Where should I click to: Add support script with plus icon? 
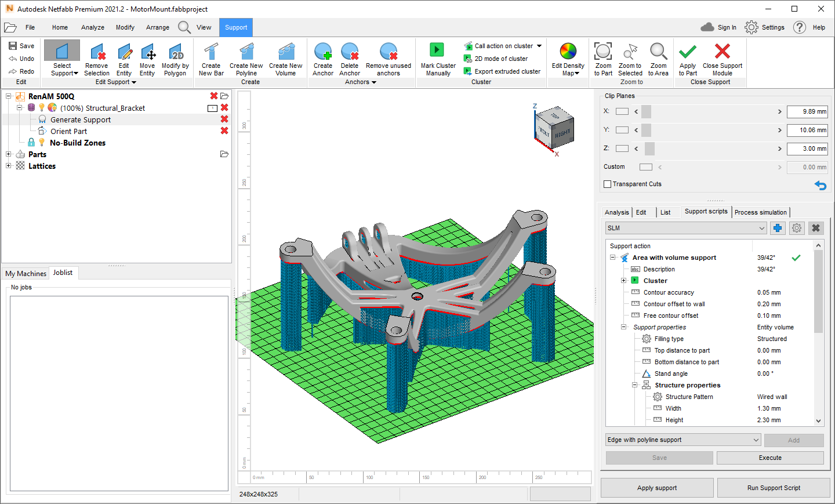pyautogui.click(x=778, y=228)
